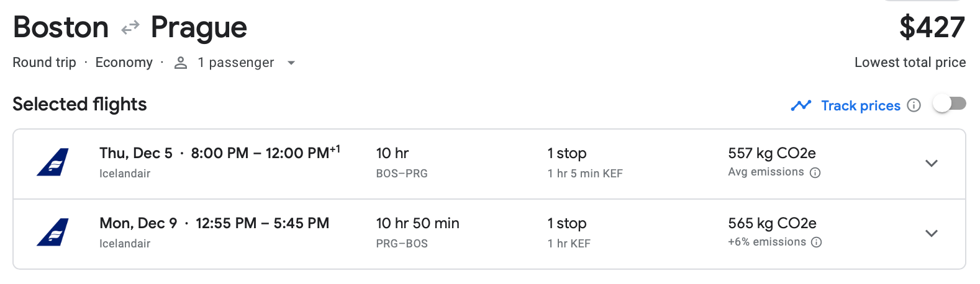The width and height of the screenshot is (980, 284).
Task: Click the Icelandair logo on Dec 5 flight
Action: click(x=53, y=162)
